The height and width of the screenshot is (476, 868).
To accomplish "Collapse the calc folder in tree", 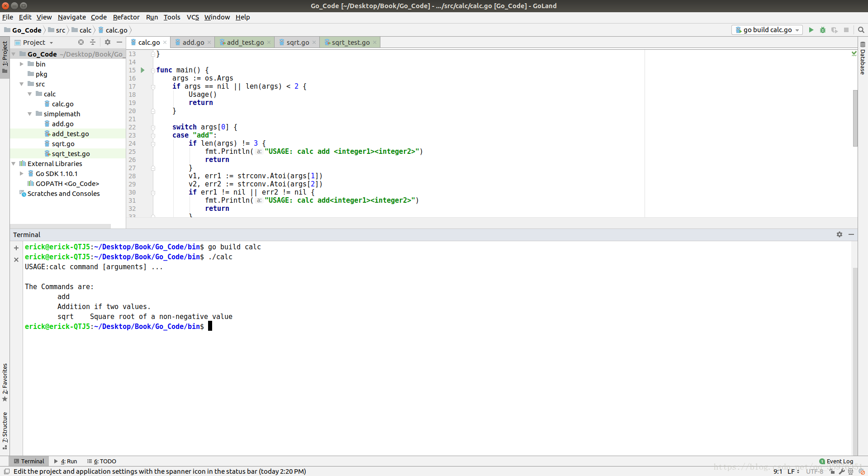I will click(x=30, y=94).
